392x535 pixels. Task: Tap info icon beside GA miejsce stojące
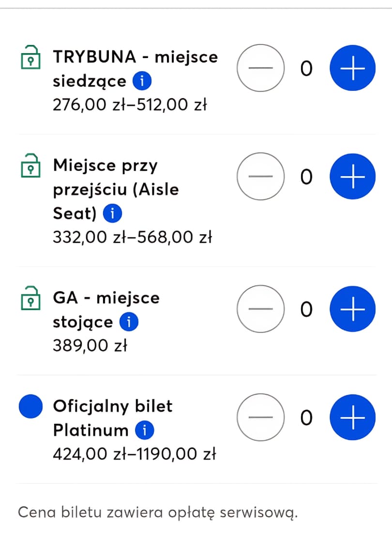(x=129, y=322)
